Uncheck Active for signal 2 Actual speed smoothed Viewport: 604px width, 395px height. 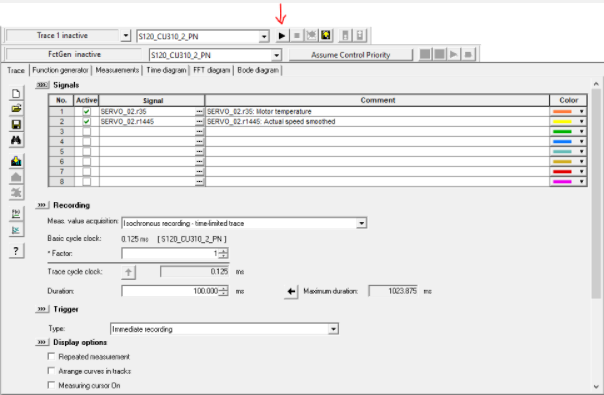87,121
